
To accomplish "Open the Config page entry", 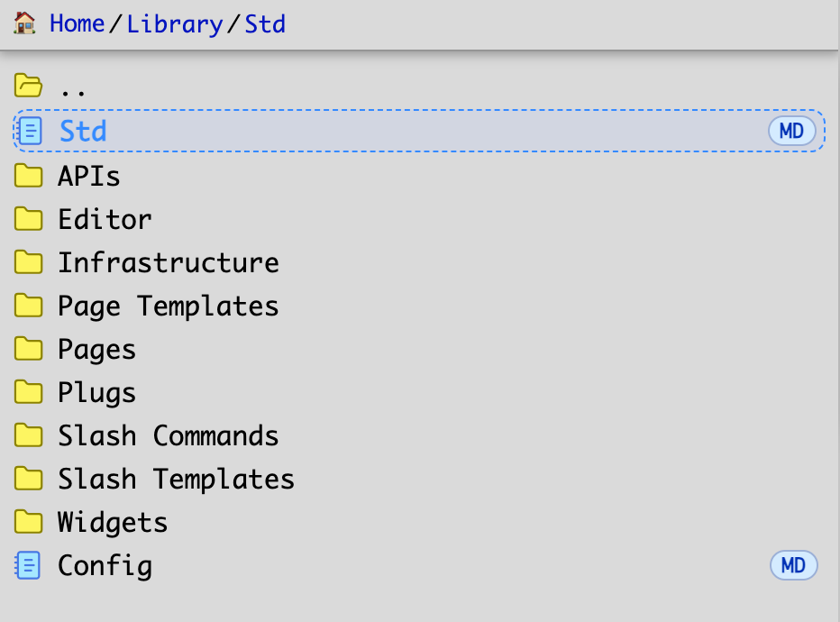I will [105, 566].
